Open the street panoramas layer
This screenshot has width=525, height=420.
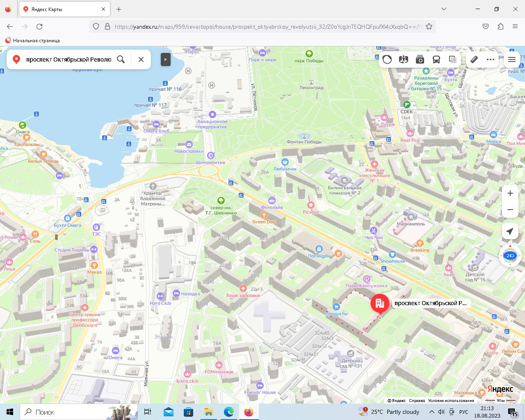click(404, 59)
